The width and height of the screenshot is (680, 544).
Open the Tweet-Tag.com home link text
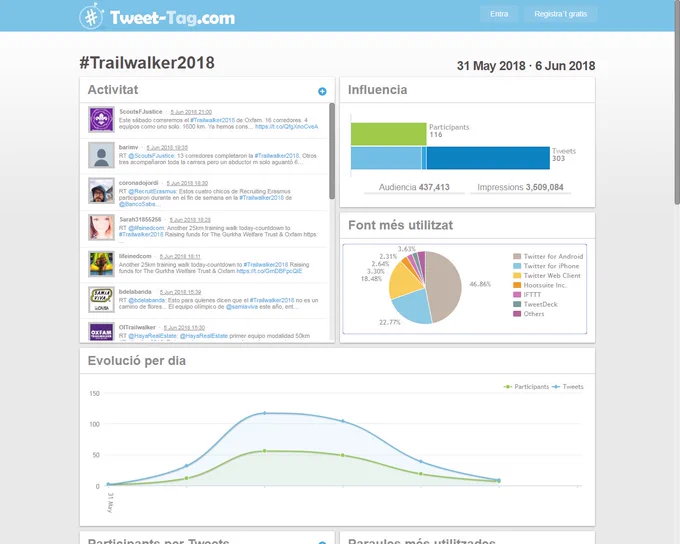click(x=172, y=18)
